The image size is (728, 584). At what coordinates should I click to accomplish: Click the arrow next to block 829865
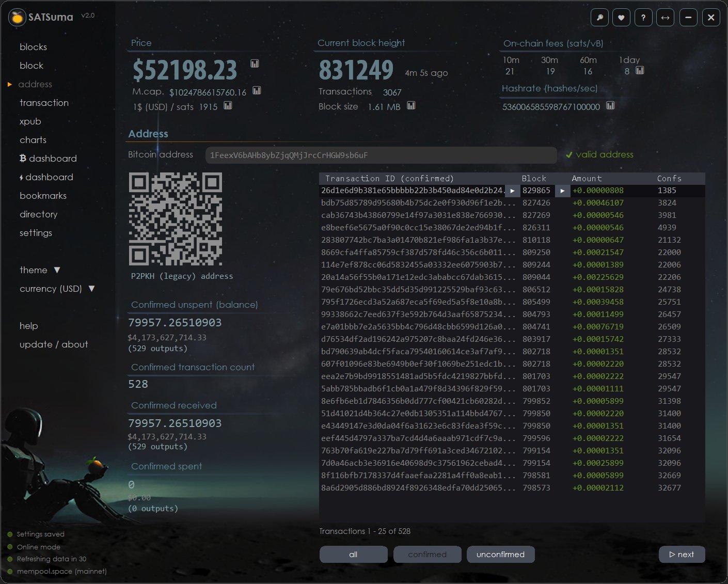(562, 191)
